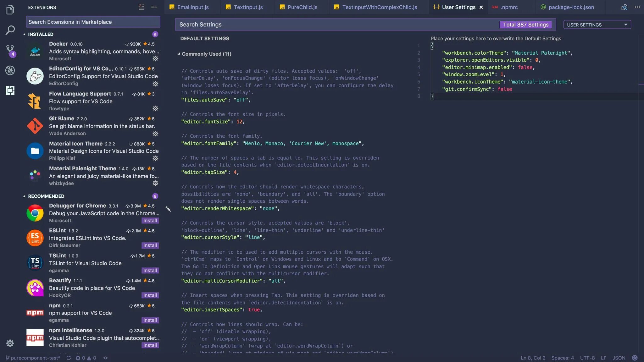This screenshot has width=644, height=362.
Task: Click the JSON language mode indicator
Action: click(x=619, y=358)
